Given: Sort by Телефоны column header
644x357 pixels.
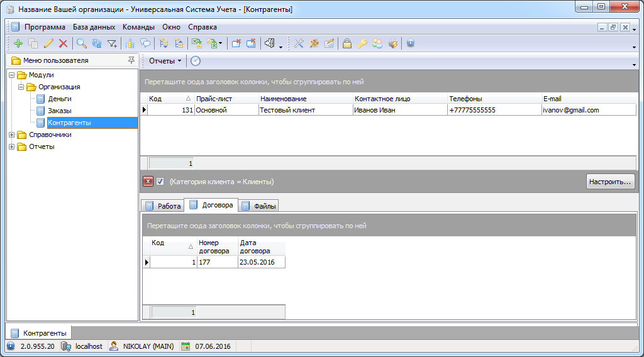Looking at the screenshot, I should coord(494,99).
